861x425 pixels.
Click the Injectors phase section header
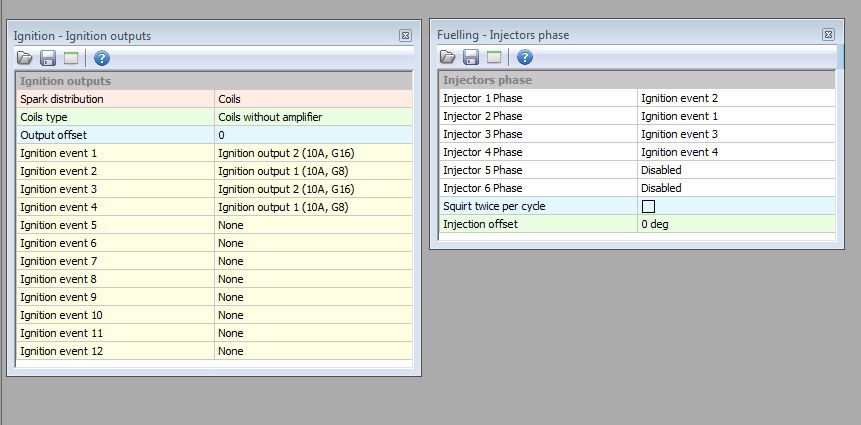point(636,80)
